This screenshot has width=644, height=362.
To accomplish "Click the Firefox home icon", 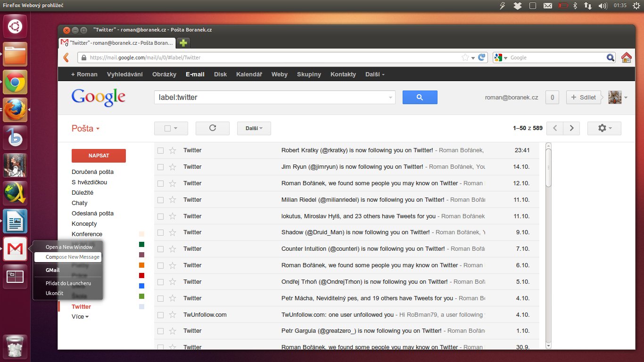I will click(x=626, y=58).
